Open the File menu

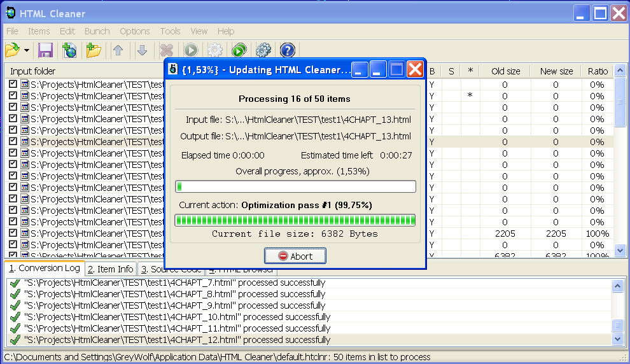(x=12, y=31)
